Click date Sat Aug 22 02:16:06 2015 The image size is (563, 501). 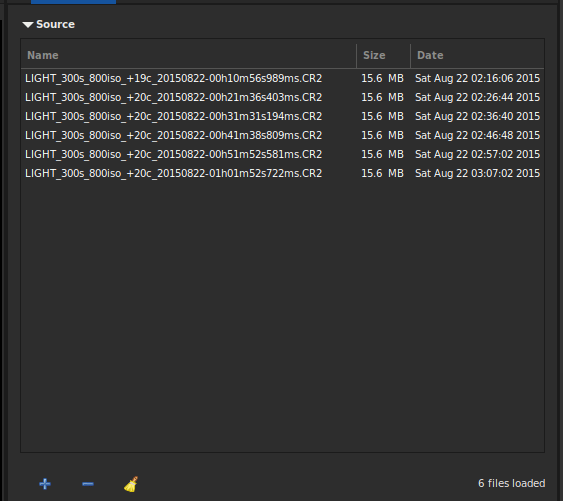coord(477,78)
